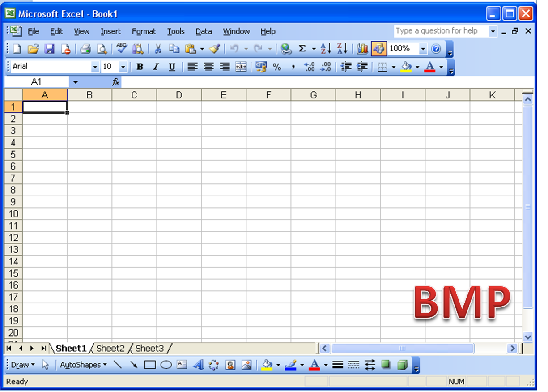
Task: Copy the selection
Action: [174, 49]
